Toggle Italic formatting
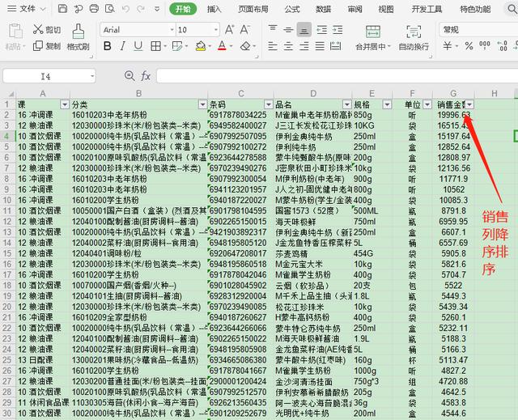Image resolution: width=518 pixels, height=420 pixels. click(122, 46)
